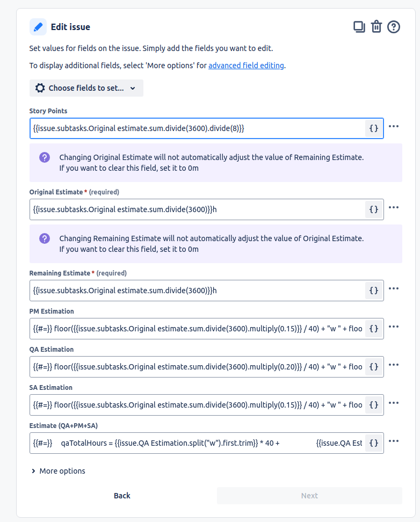The image size is (420, 522).
Task: Click the trash icon to delete the action
Action: click(376, 26)
